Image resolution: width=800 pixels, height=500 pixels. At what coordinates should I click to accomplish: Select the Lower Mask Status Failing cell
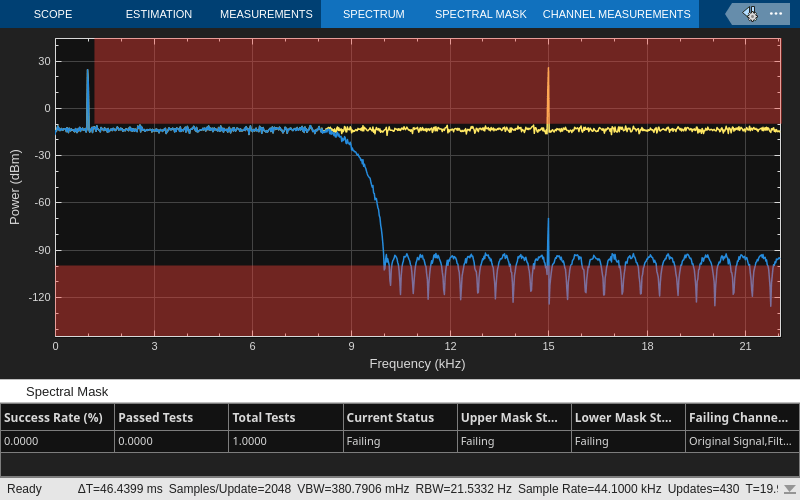pos(628,441)
